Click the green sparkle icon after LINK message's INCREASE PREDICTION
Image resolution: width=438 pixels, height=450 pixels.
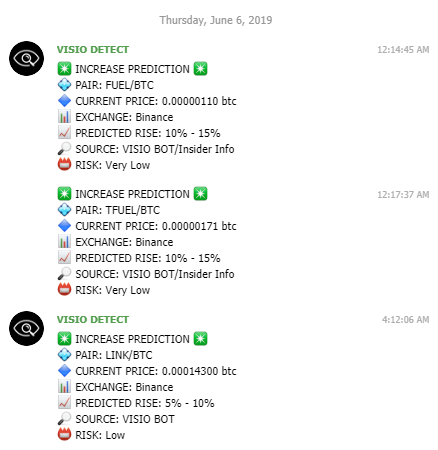pyautogui.click(x=200, y=339)
